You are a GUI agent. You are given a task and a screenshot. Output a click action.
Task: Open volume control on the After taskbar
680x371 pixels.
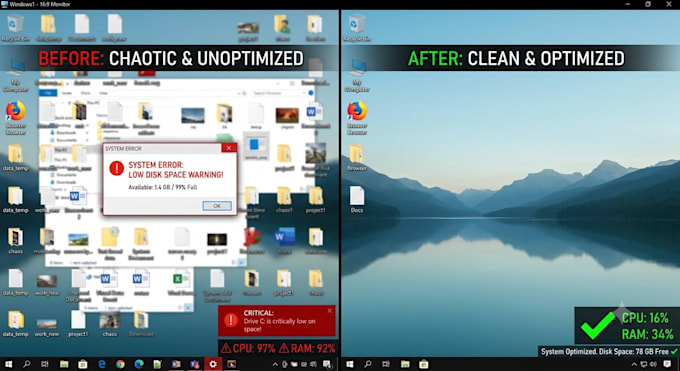click(654, 364)
